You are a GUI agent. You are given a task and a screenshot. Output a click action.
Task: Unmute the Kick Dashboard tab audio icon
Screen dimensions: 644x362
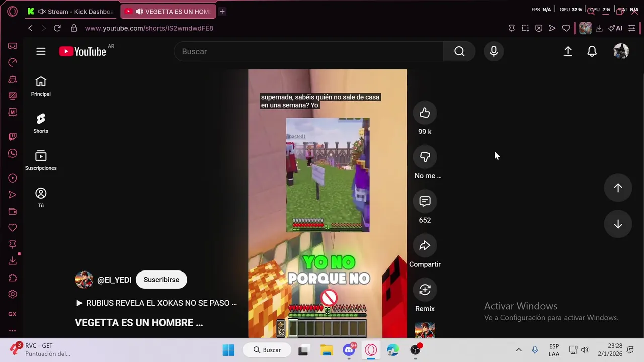coord(42,11)
